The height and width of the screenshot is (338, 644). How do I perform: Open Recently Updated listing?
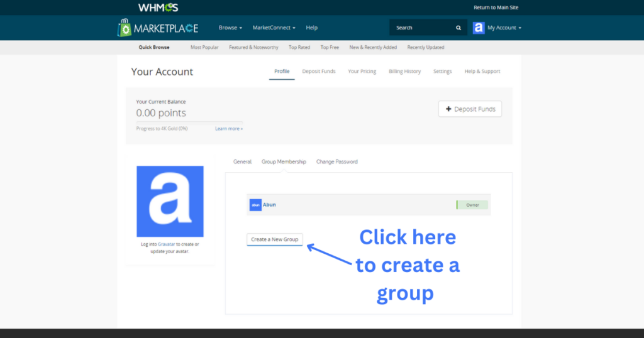pos(426,47)
